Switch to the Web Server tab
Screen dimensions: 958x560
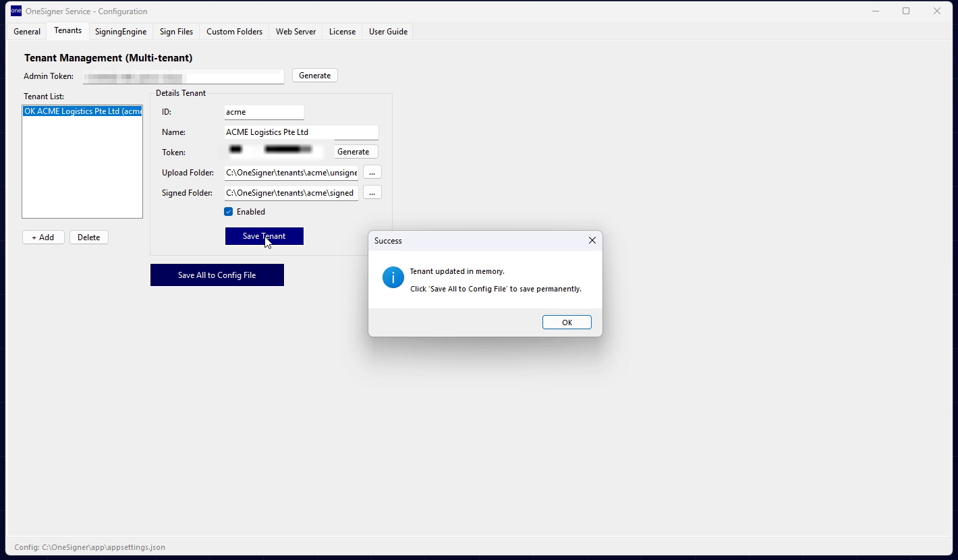[295, 32]
